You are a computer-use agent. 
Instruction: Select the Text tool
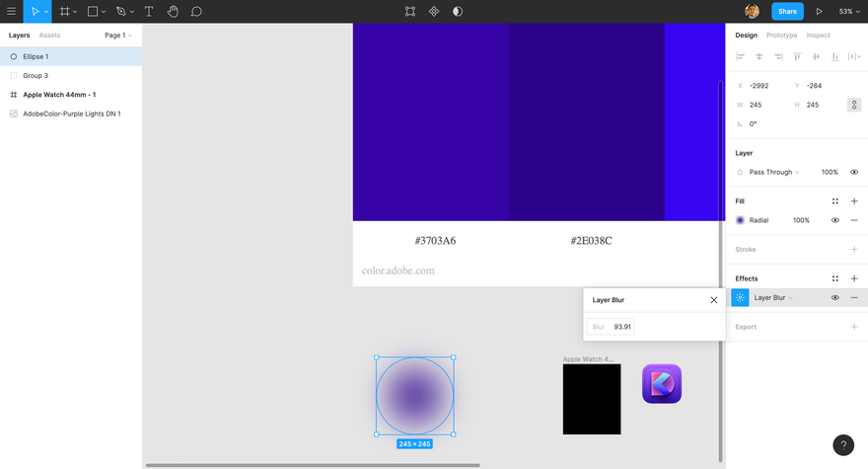coord(148,11)
